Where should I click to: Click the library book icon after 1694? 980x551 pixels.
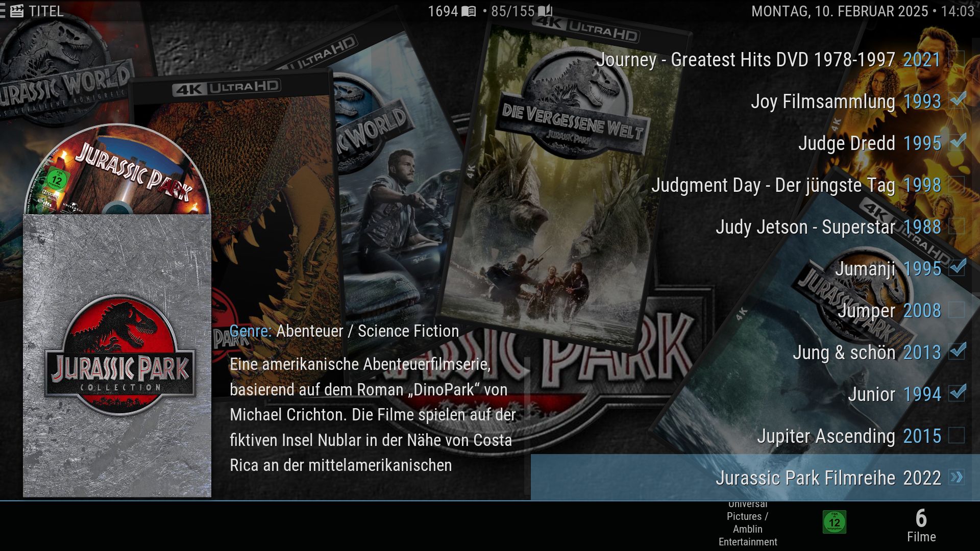point(469,11)
